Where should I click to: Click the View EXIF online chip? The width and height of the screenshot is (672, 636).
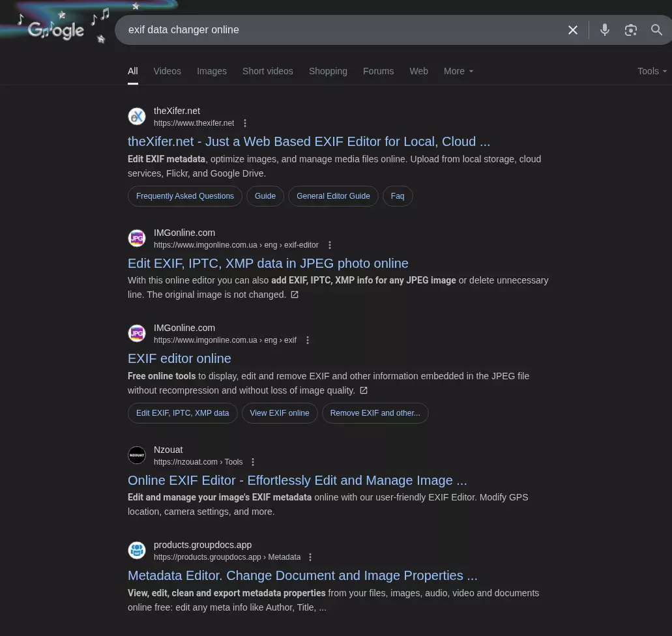280,413
